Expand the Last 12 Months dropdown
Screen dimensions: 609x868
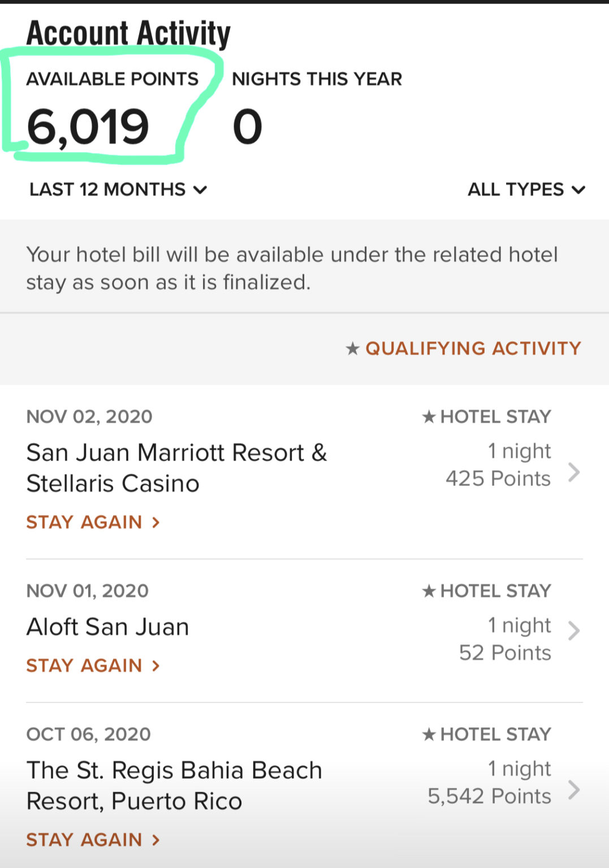click(x=118, y=189)
